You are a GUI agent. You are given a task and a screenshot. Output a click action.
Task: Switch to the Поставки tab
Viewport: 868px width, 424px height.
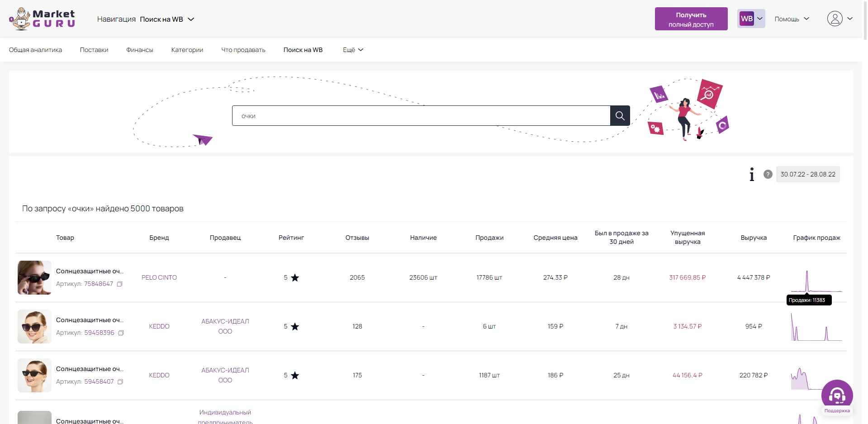click(x=94, y=50)
